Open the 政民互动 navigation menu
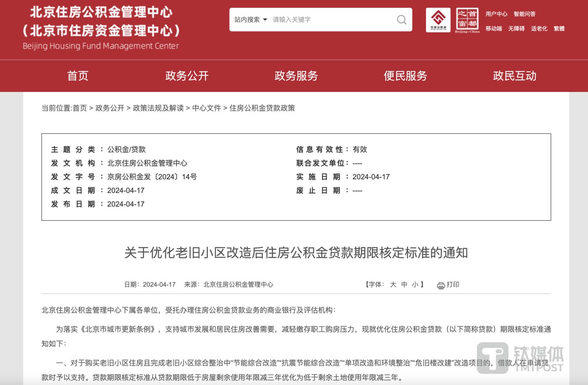The height and width of the screenshot is (385, 588). coord(514,76)
